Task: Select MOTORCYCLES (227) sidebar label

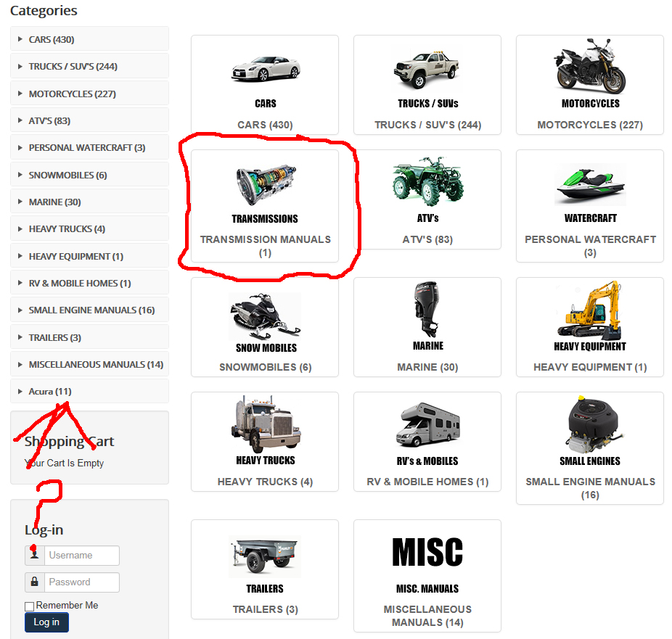Action: [73, 94]
